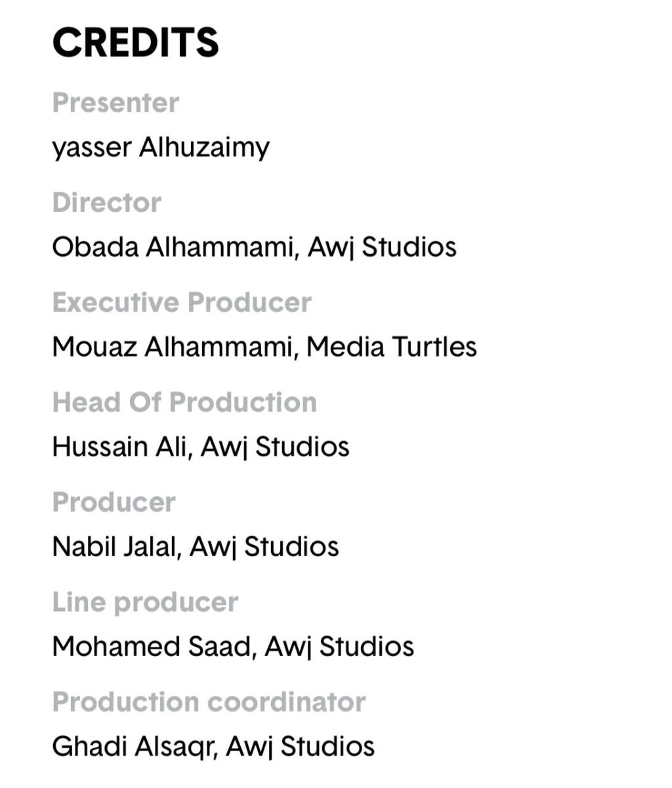The image size is (672, 788).
Task: Click the CREDITS heading
Action: [135, 43]
